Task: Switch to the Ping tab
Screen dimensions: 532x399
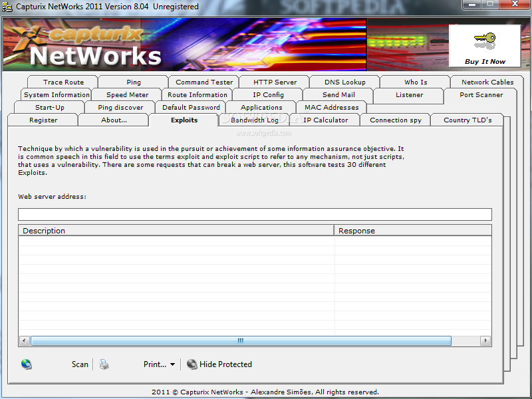Action: point(134,82)
